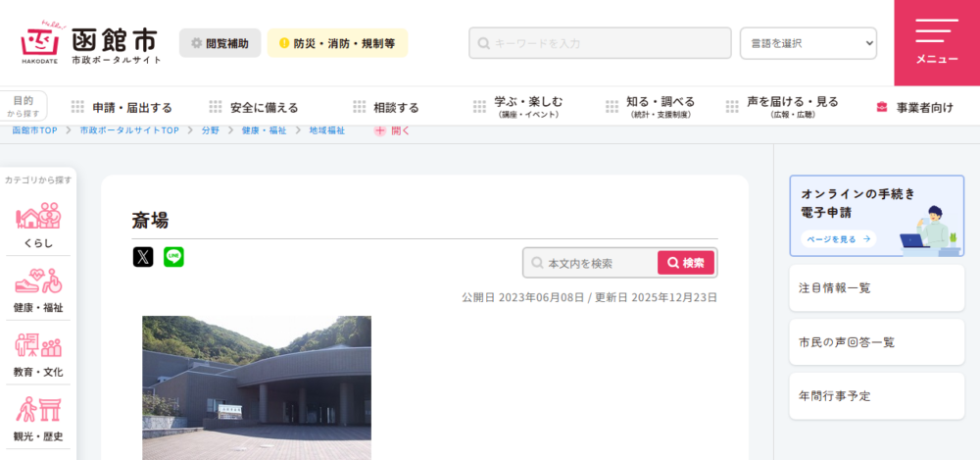Click the magnifier icon in keyword search
Screen dimensions: 980x460
[x=483, y=43]
